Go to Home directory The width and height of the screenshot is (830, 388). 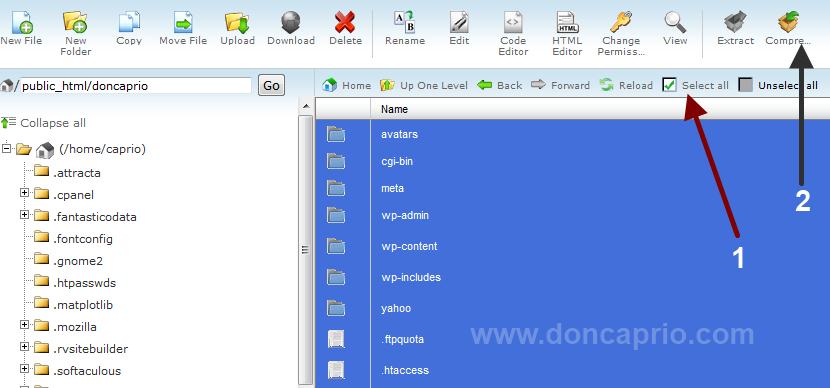[x=347, y=85]
